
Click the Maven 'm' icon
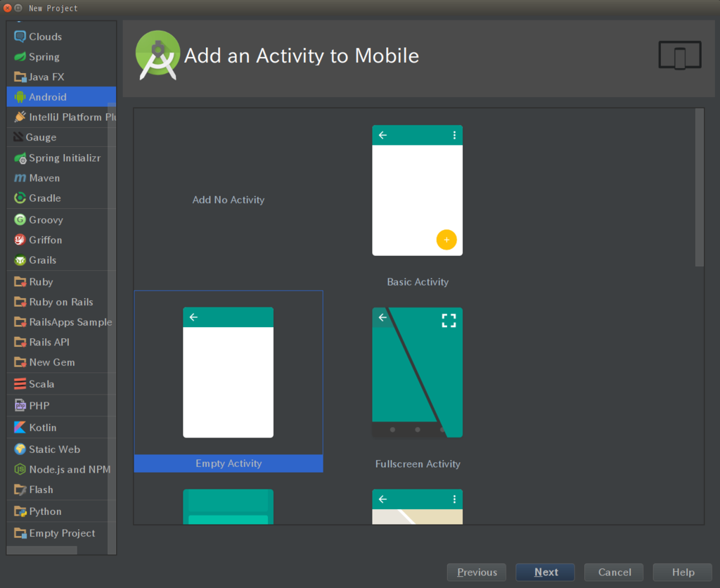20,178
